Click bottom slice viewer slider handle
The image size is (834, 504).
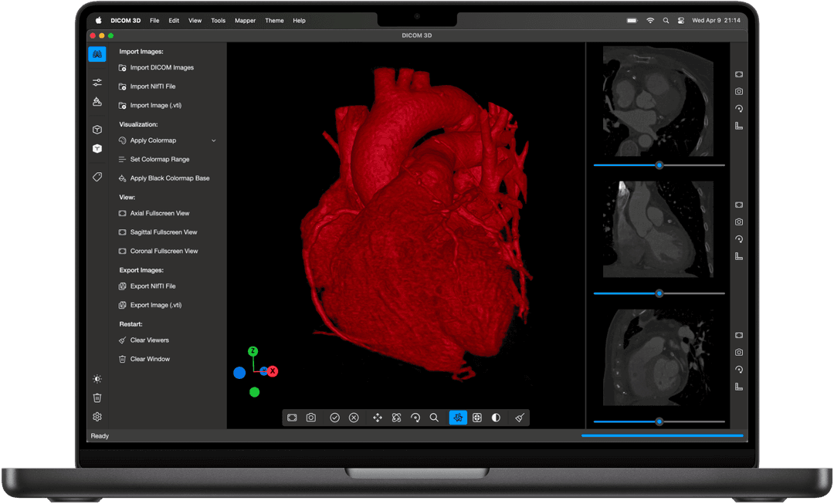[x=659, y=421]
